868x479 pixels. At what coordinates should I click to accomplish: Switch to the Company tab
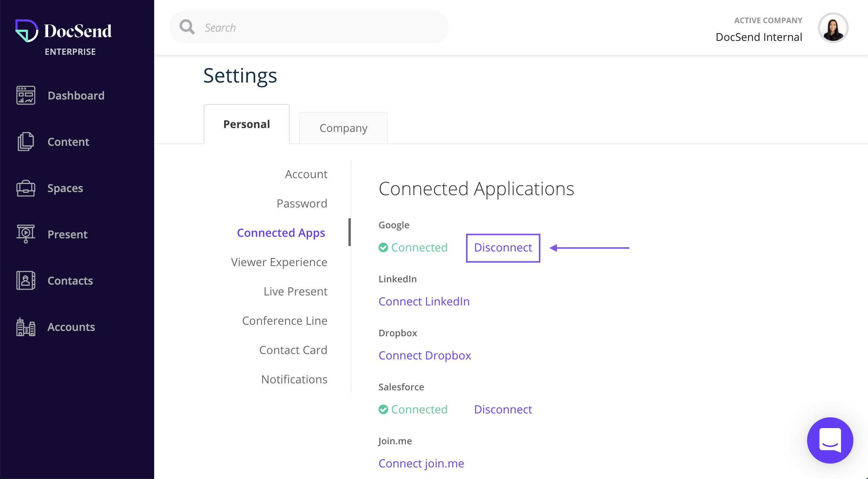(x=343, y=128)
